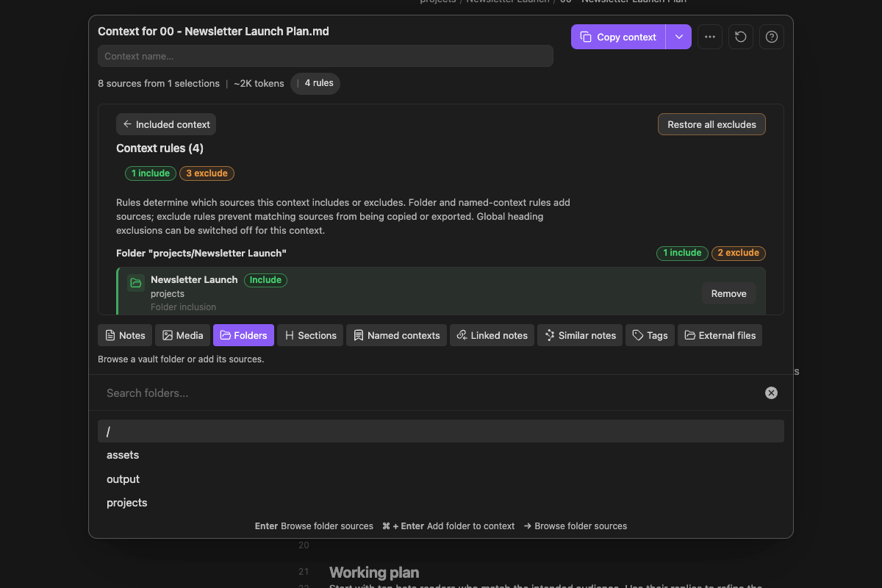Click the Context rules (4) heading
This screenshot has height=588, width=882.
pos(159,148)
